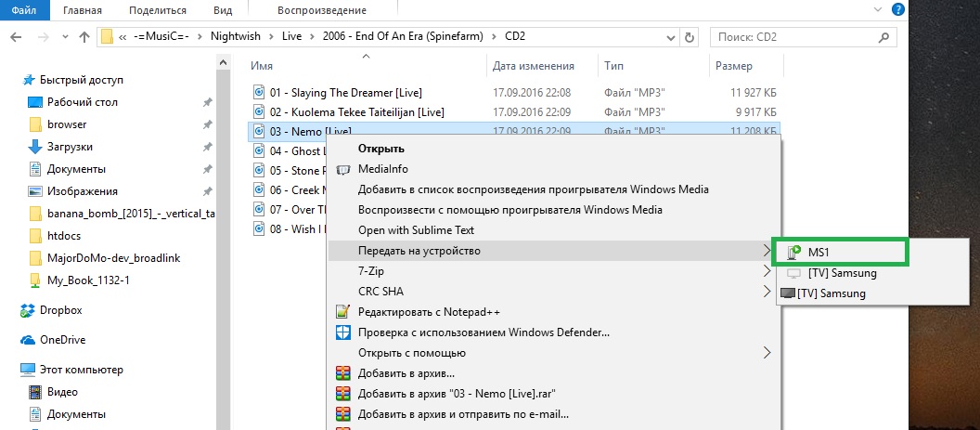The image size is (980, 430).
Task: Click the Notepad++ icon in context menu
Action: pos(343,312)
